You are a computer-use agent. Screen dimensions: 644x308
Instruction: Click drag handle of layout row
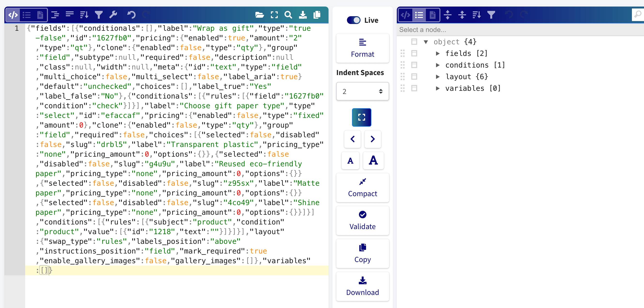pos(402,77)
